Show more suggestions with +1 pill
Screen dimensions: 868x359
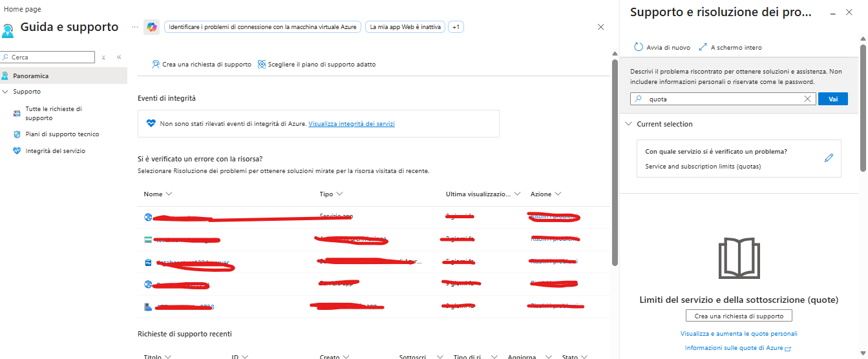point(456,27)
